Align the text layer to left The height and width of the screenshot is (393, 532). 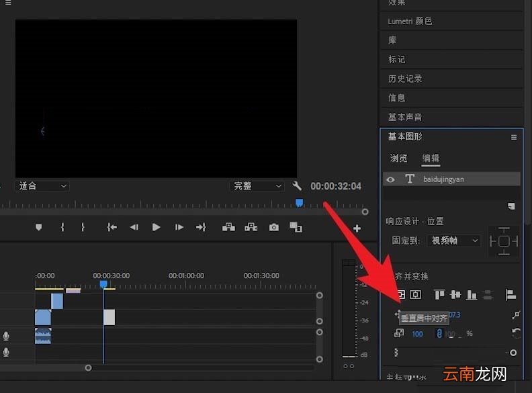click(x=511, y=294)
